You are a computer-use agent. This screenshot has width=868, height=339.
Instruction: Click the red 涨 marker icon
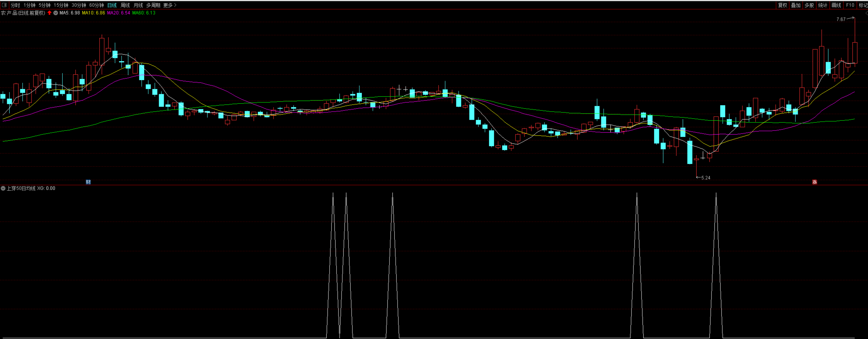(814, 182)
